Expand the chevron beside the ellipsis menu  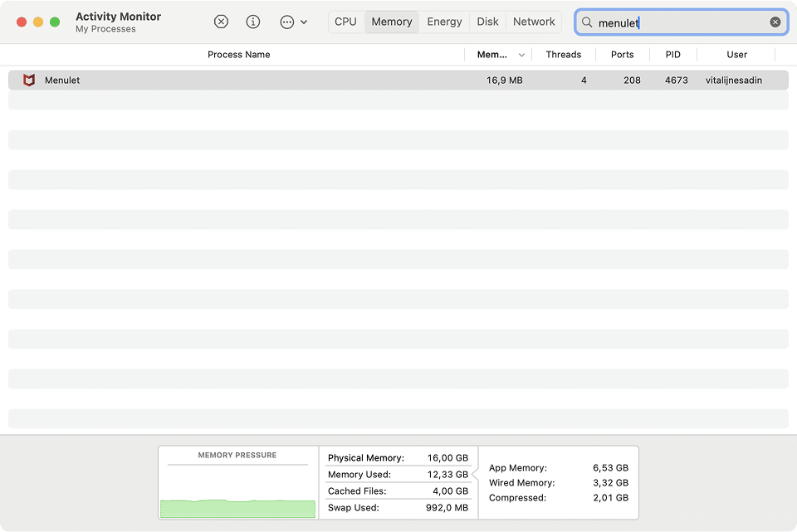(304, 22)
